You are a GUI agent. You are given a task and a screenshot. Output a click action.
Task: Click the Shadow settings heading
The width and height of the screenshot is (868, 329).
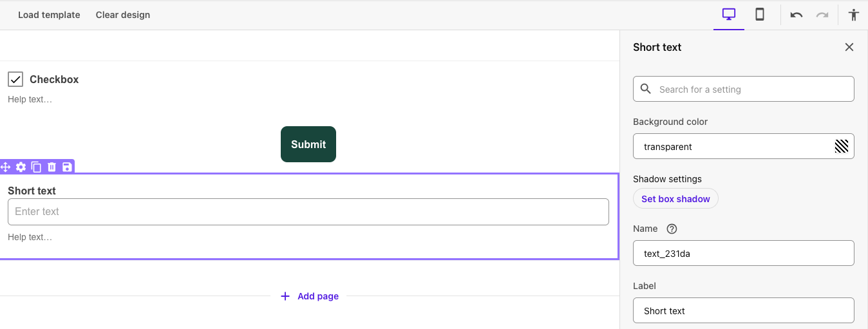pyautogui.click(x=667, y=179)
